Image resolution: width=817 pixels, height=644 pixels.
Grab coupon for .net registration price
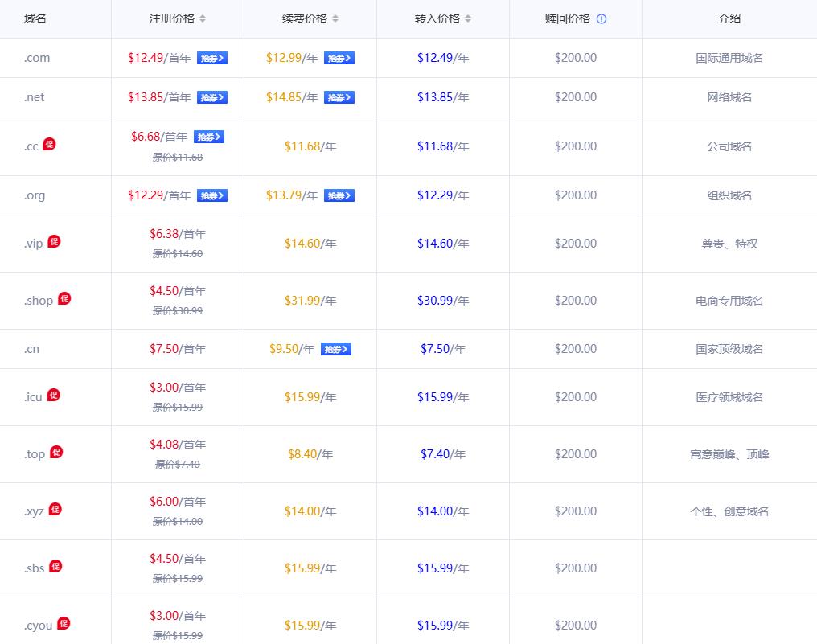(x=212, y=97)
